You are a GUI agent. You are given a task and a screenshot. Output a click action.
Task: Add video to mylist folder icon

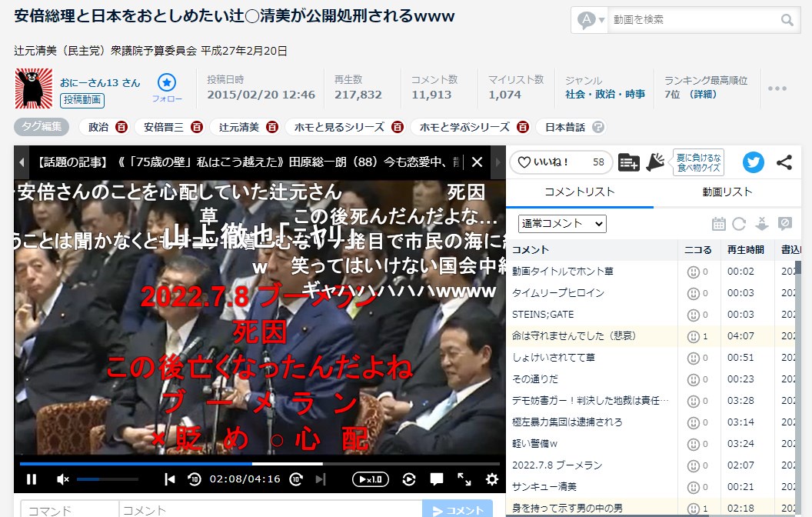click(x=628, y=162)
